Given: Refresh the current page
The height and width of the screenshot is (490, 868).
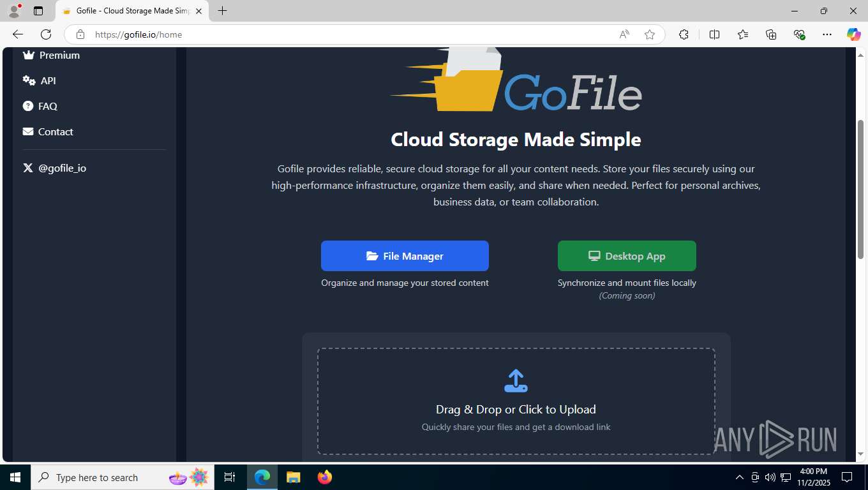Looking at the screenshot, I should coord(46,34).
